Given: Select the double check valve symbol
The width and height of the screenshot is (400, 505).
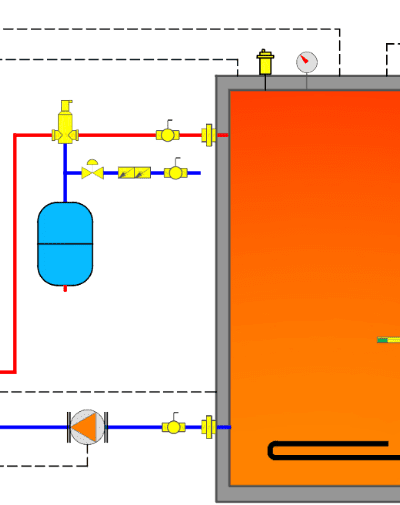Looking at the screenshot, I should pyautogui.click(x=134, y=173).
